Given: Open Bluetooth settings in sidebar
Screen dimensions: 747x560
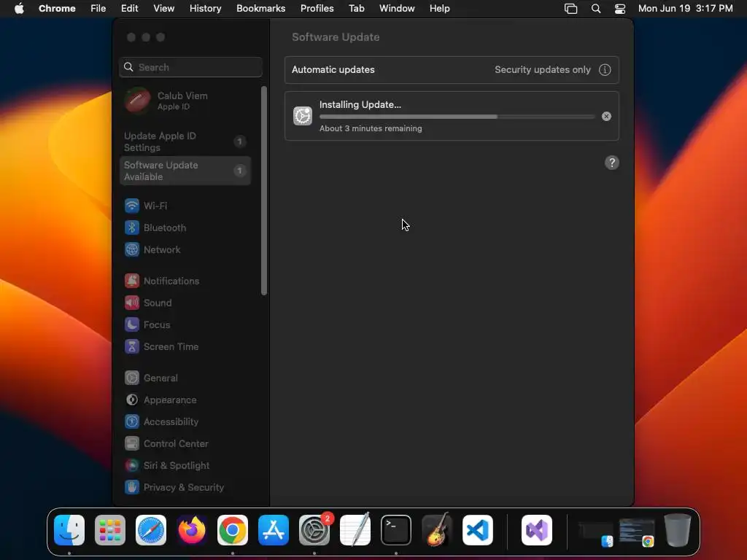Looking at the screenshot, I should coord(155,227).
